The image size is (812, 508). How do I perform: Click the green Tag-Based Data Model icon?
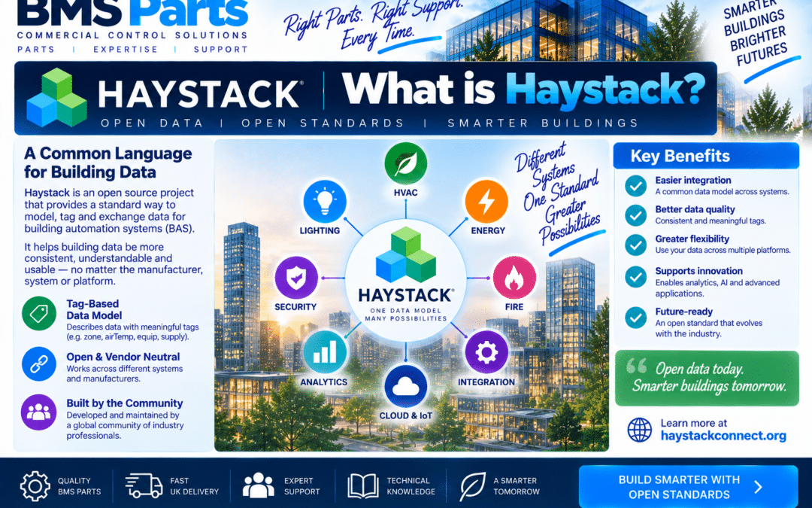click(x=39, y=313)
